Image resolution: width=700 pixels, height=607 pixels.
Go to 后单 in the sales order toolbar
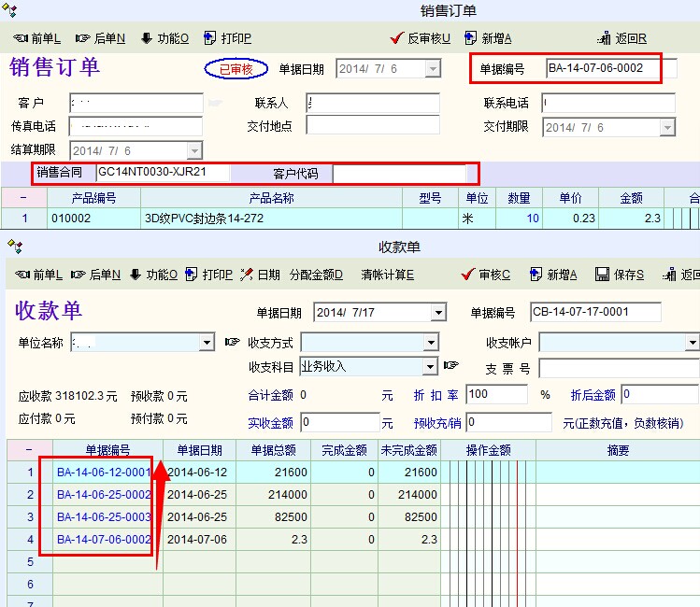pos(99,38)
